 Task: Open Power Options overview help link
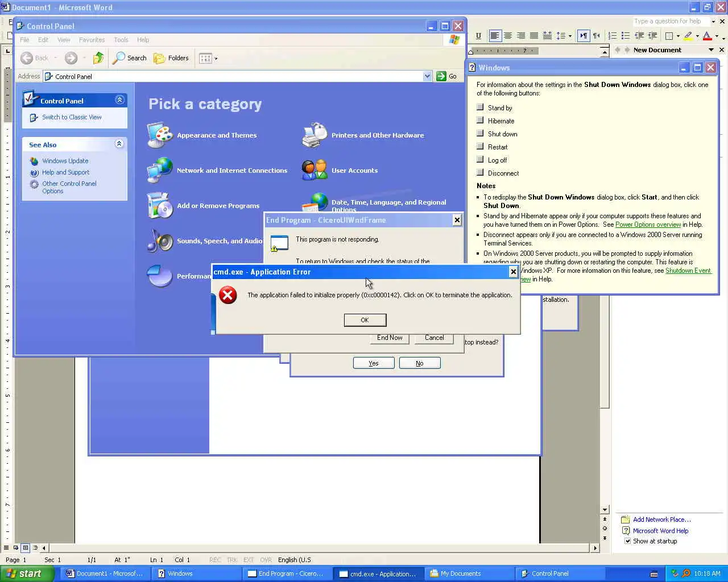pos(648,225)
